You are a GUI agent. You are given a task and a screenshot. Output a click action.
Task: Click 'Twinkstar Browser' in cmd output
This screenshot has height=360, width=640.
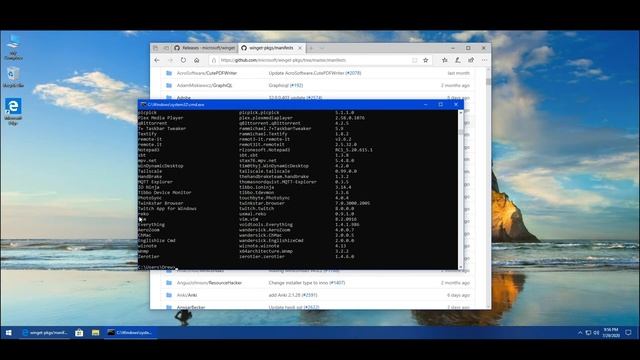[x=160, y=203]
